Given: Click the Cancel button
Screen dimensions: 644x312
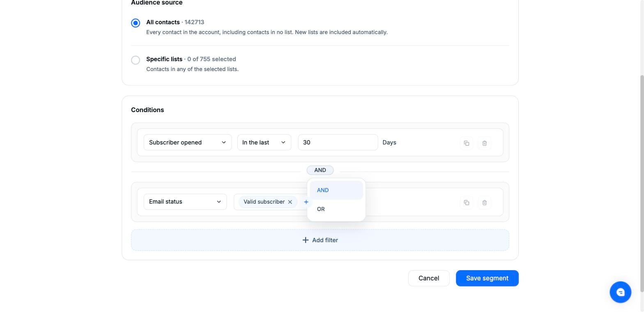Looking at the screenshot, I should [x=429, y=278].
